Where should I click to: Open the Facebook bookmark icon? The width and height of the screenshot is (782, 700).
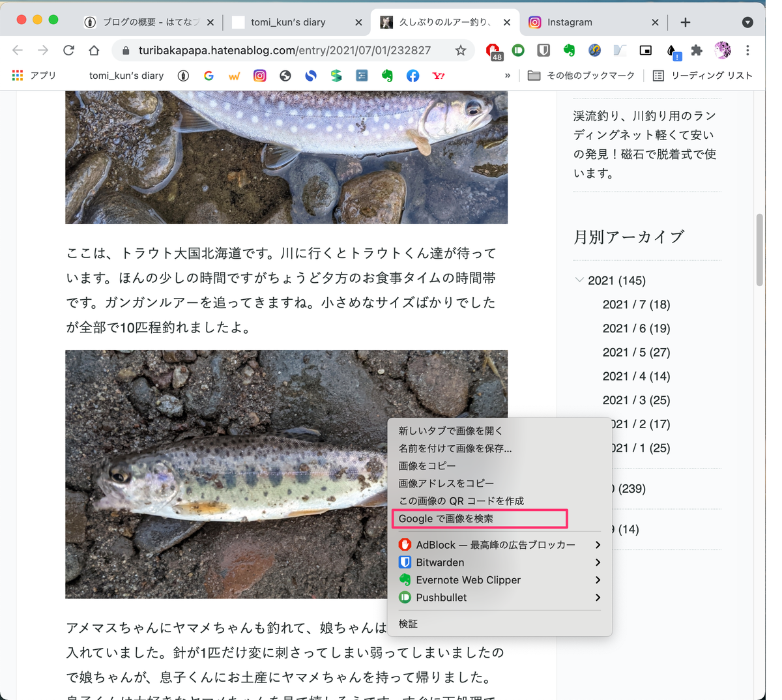click(x=413, y=76)
